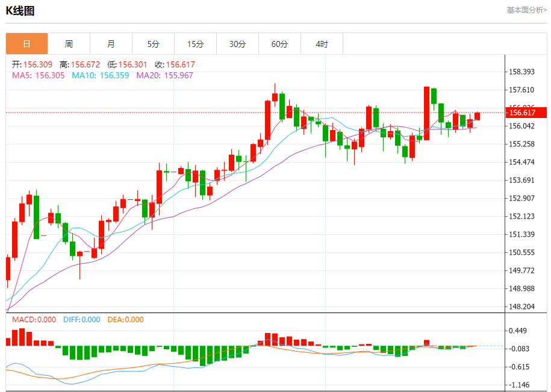Viewport: 551px width, 392px height.
Task: Open the 5分 timeframe tab
Action: (153, 44)
